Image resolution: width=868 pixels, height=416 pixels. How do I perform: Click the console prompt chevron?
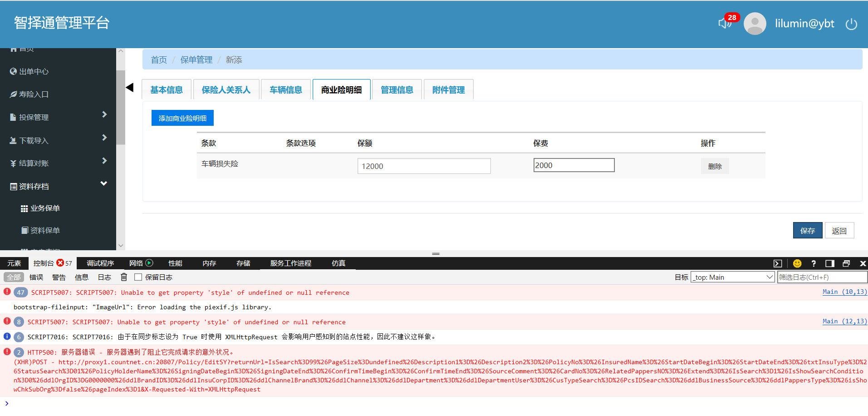(7, 403)
